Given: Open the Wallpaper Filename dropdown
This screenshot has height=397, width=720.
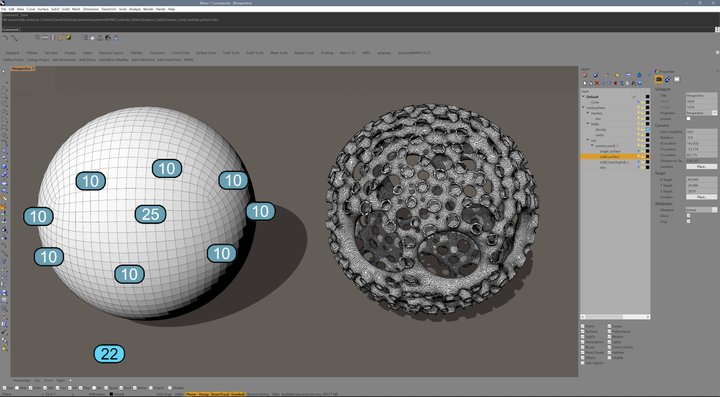Looking at the screenshot, I should click(714, 210).
